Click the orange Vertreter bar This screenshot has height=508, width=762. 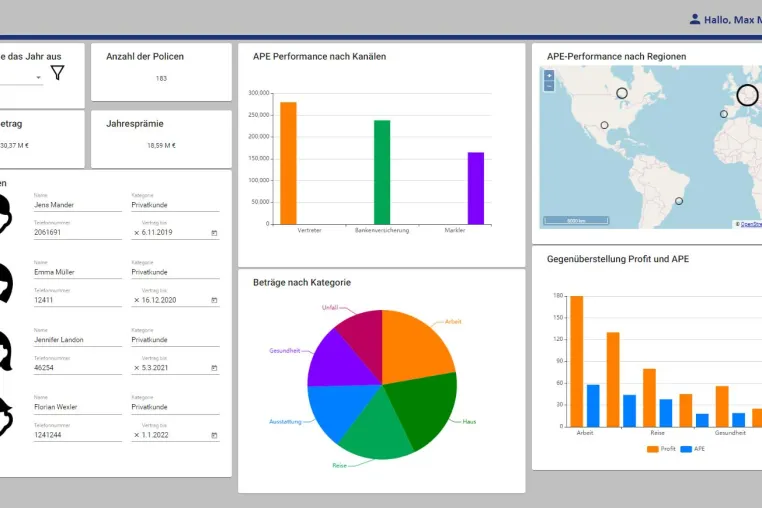point(288,163)
